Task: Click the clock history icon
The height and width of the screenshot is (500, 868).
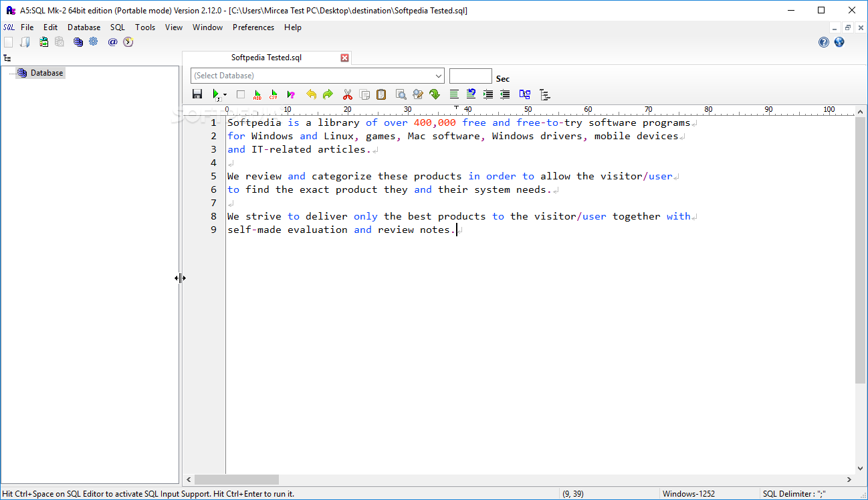Action: (128, 42)
